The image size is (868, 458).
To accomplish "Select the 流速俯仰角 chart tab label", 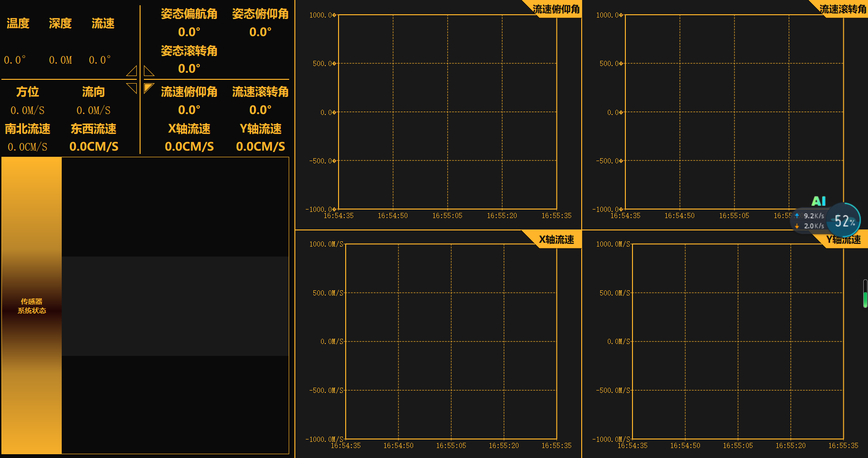I will [x=556, y=9].
